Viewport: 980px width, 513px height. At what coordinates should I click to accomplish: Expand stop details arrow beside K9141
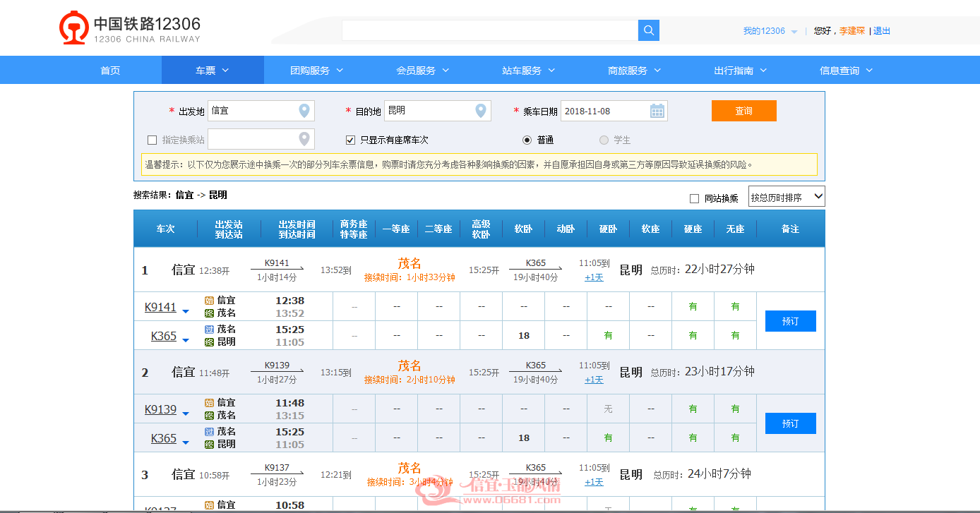[x=185, y=311]
